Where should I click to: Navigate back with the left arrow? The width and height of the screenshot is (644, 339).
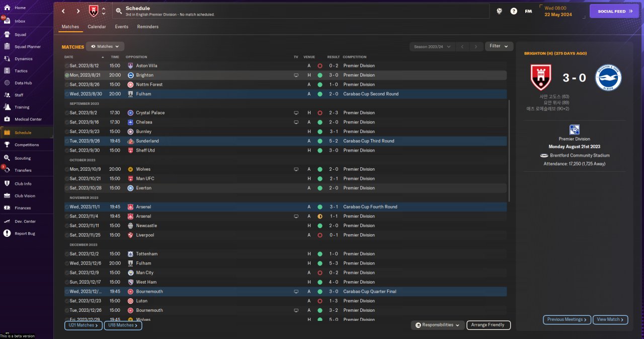pos(63,11)
